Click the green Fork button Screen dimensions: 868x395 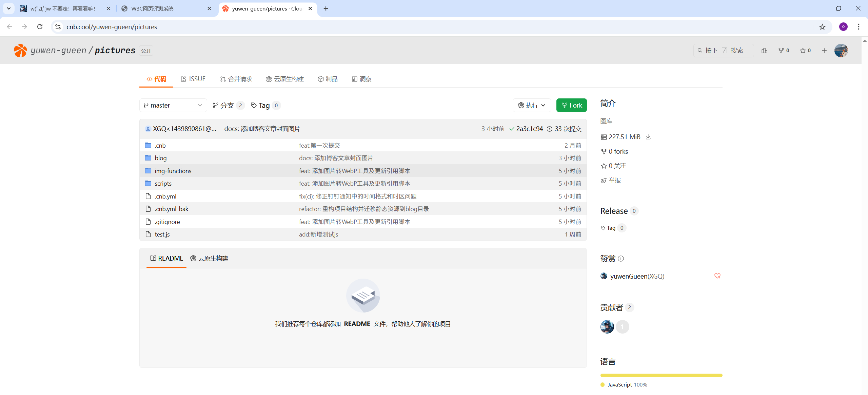571,105
